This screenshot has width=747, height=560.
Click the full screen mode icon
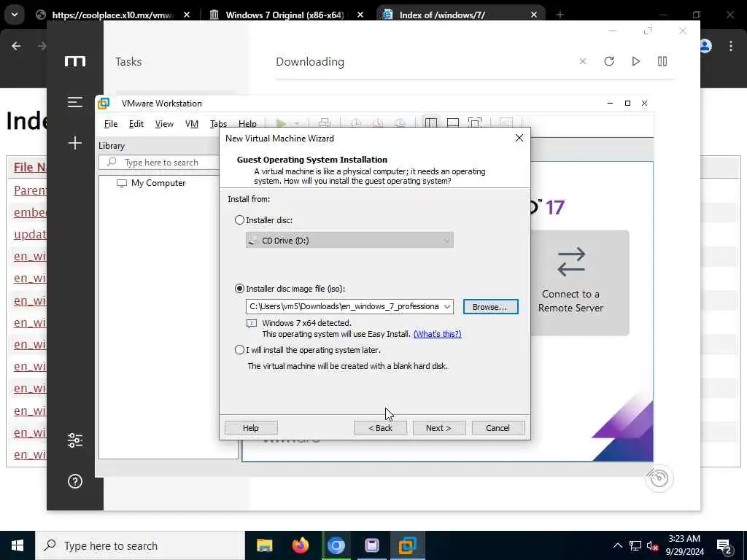tap(475, 123)
